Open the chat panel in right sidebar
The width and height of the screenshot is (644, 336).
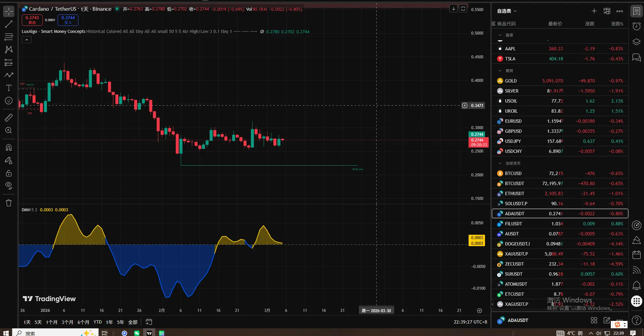click(636, 57)
